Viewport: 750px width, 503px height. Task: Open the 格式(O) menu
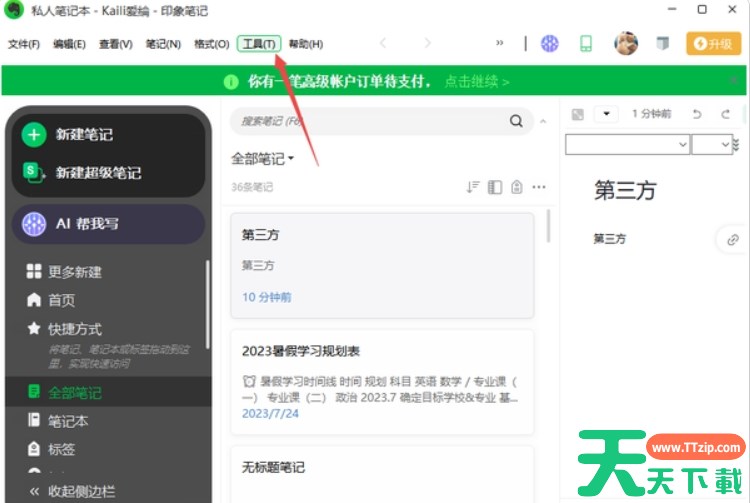coord(211,44)
